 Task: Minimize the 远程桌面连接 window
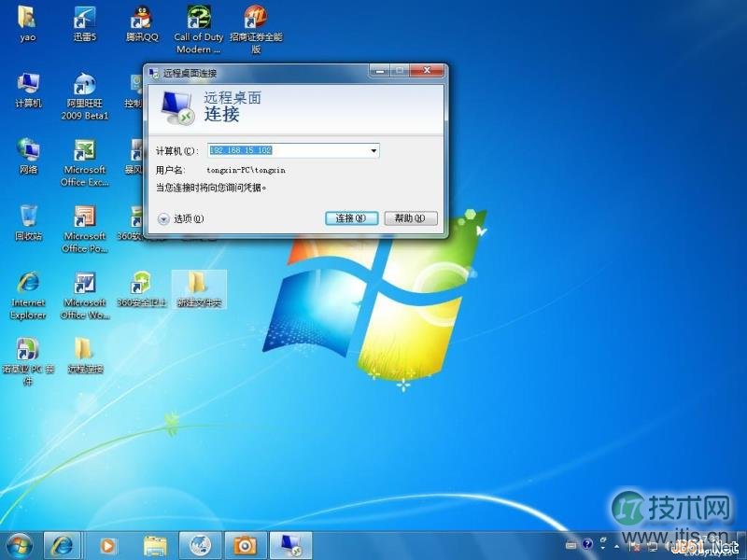click(x=380, y=71)
